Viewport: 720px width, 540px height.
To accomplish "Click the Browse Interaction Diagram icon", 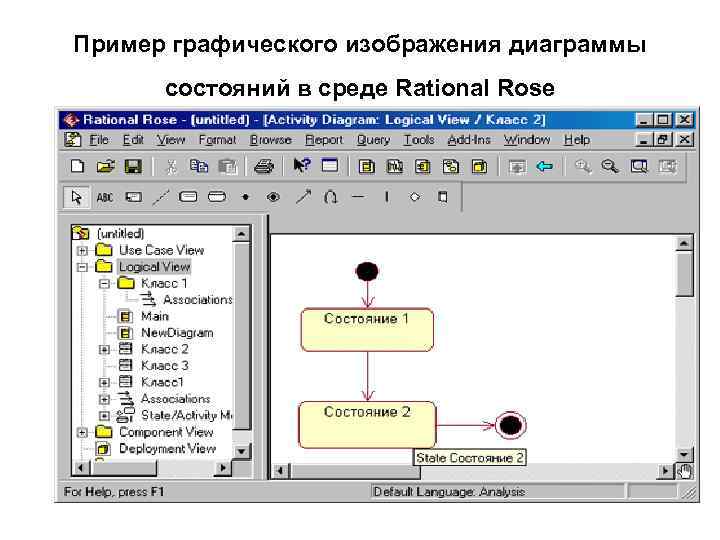I will click(x=395, y=166).
